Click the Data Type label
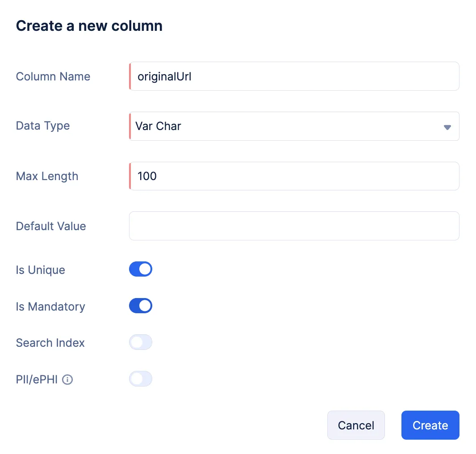The height and width of the screenshot is (454, 476). pyautogui.click(x=43, y=126)
